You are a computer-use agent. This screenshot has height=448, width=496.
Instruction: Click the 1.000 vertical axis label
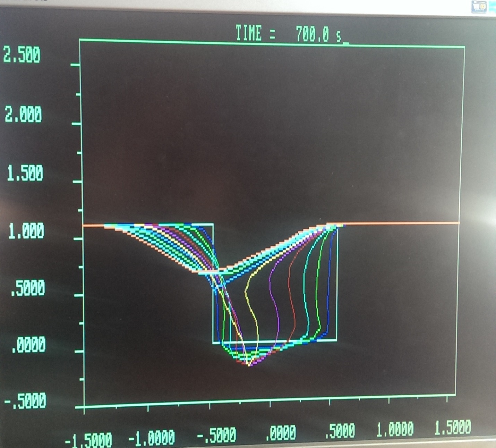pyautogui.click(x=26, y=230)
